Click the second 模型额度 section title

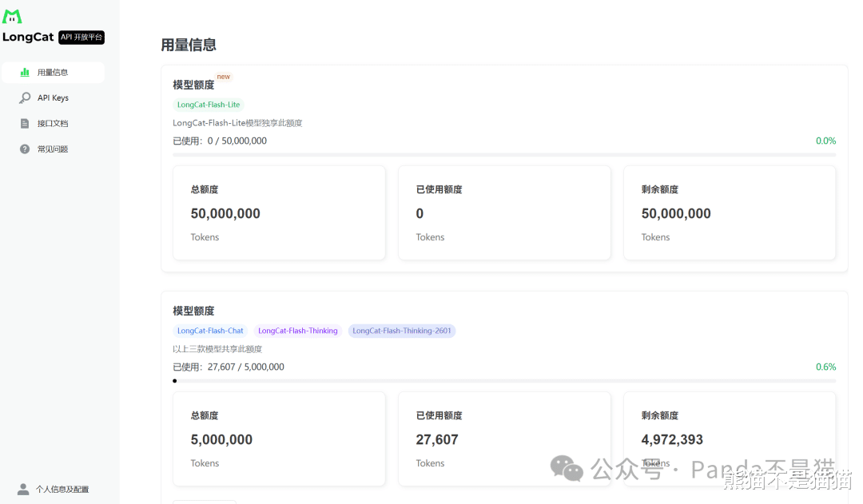(x=193, y=311)
